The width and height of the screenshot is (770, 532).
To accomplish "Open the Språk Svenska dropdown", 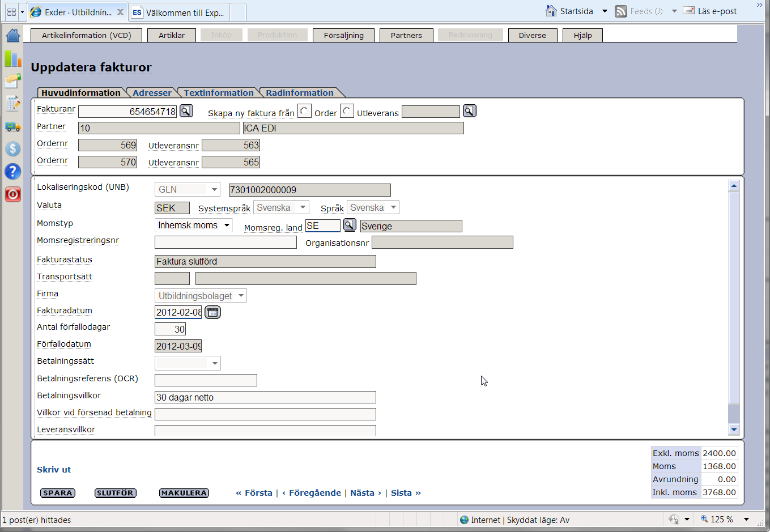I will click(x=373, y=207).
